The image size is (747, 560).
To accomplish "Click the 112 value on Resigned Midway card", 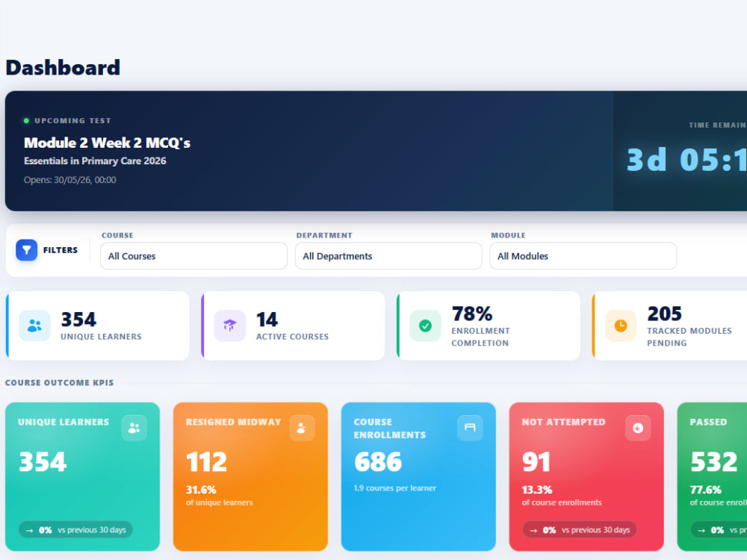I will [x=206, y=461].
